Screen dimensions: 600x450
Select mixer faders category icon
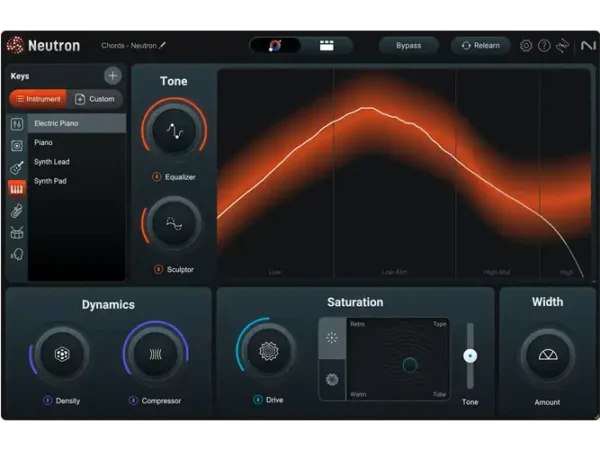[17, 124]
